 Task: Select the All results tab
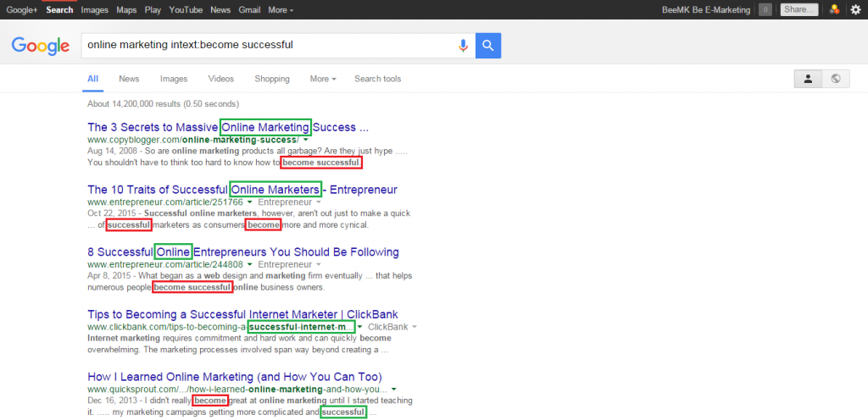click(93, 79)
